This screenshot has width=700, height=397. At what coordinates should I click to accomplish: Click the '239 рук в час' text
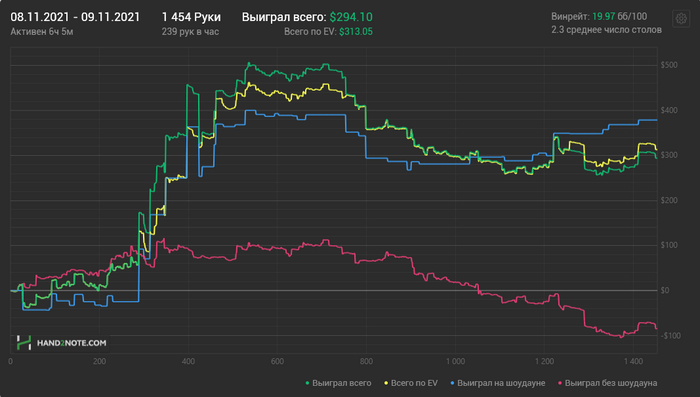tap(190, 32)
